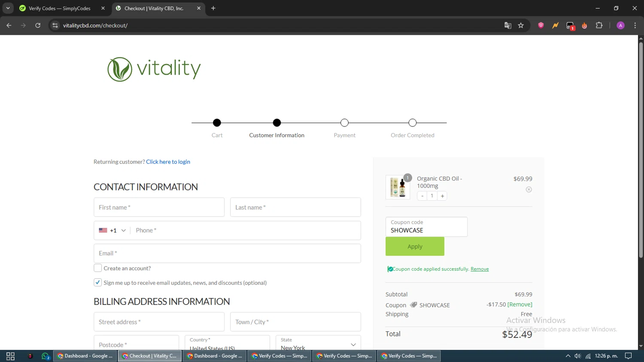Image resolution: width=644 pixels, height=362 pixels.
Task: Click the Click here to login link
Action: pos(168,162)
